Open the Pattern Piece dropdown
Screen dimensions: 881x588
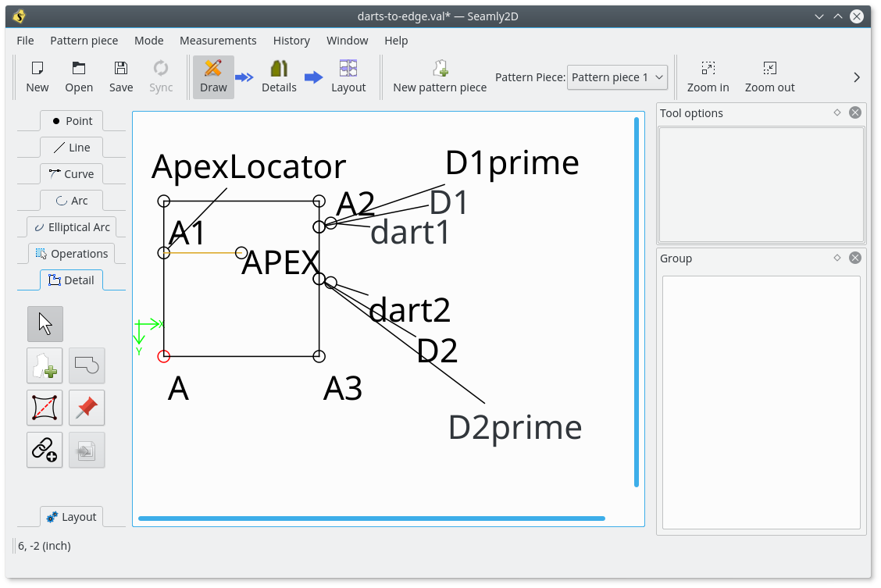pos(617,77)
